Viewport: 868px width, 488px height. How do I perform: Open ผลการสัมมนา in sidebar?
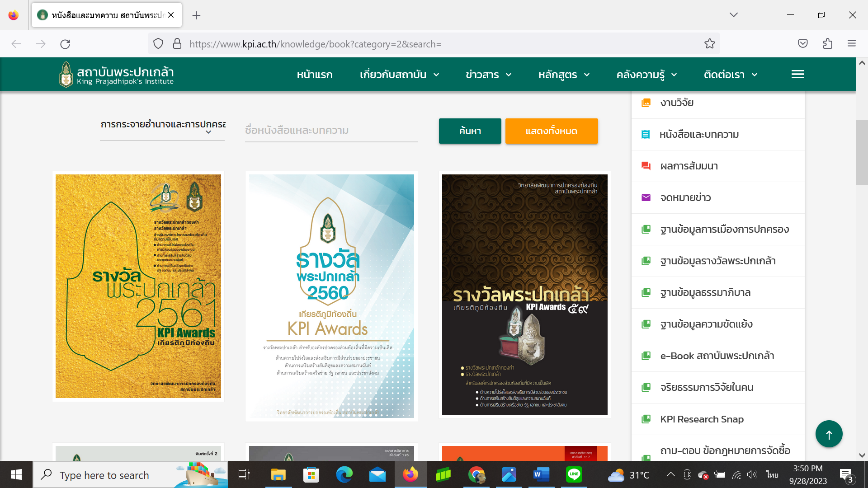(x=718, y=166)
